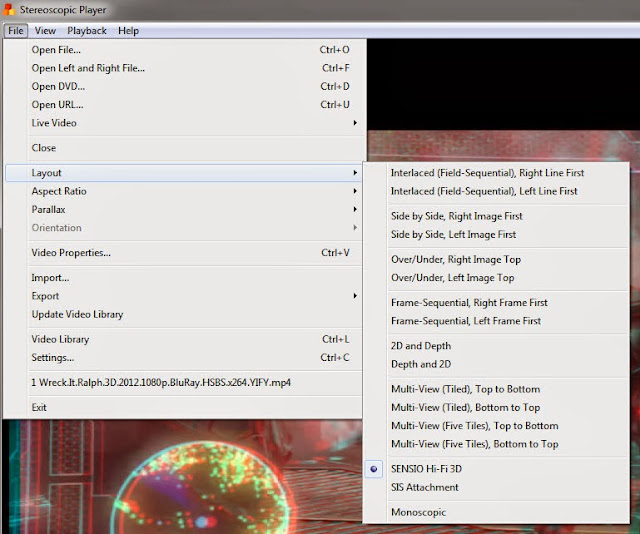Open Video Properties... dialog
This screenshot has width=640, height=534.
184,253
